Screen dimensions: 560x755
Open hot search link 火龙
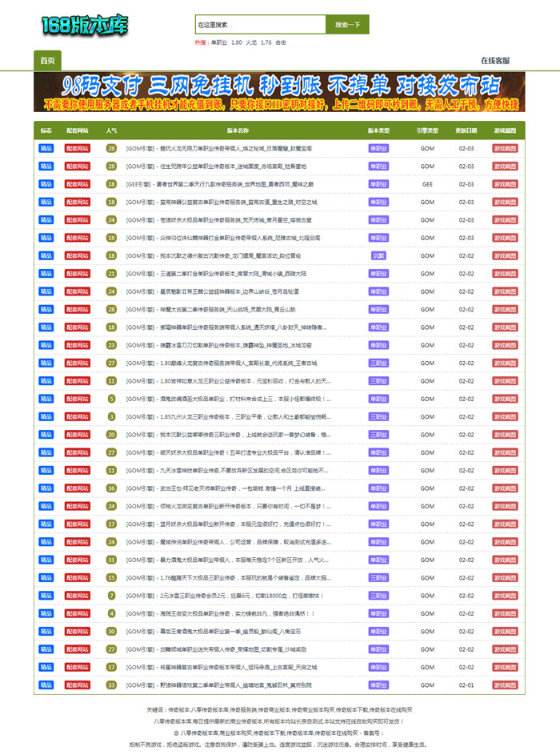pyautogui.click(x=251, y=42)
